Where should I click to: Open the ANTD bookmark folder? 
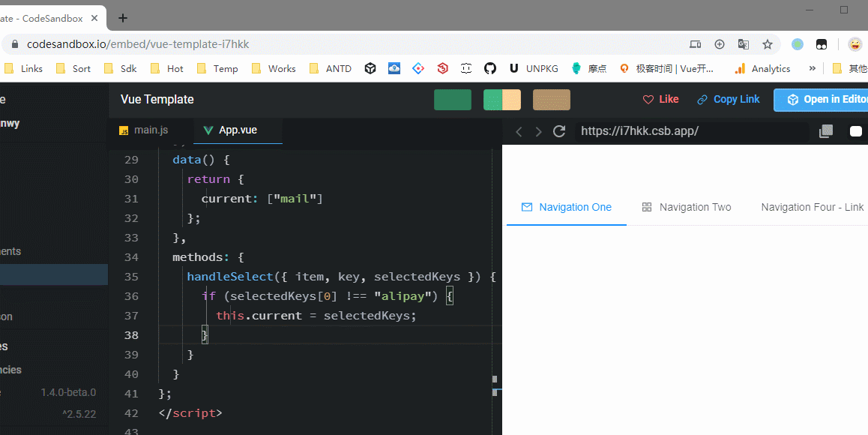tap(331, 69)
